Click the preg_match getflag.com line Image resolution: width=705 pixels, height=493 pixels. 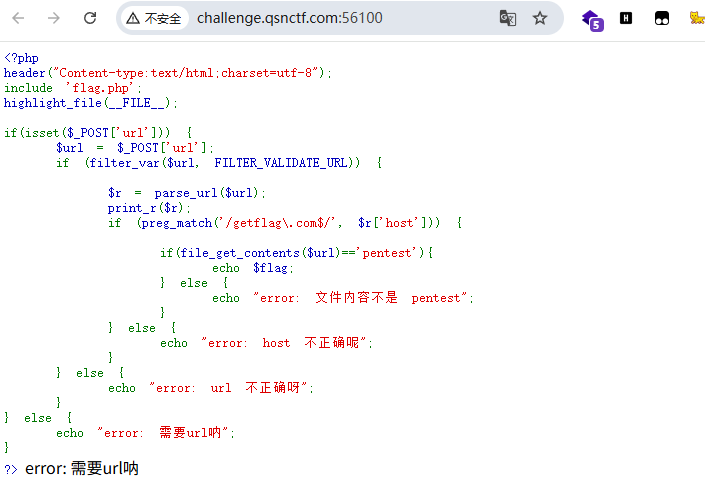pyautogui.click(x=284, y=223)
